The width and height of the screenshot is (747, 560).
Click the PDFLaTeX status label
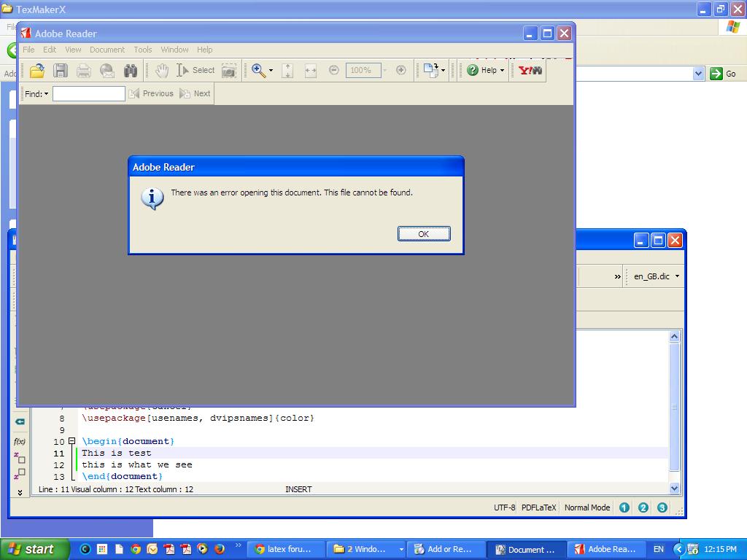[x=539, y=507]
